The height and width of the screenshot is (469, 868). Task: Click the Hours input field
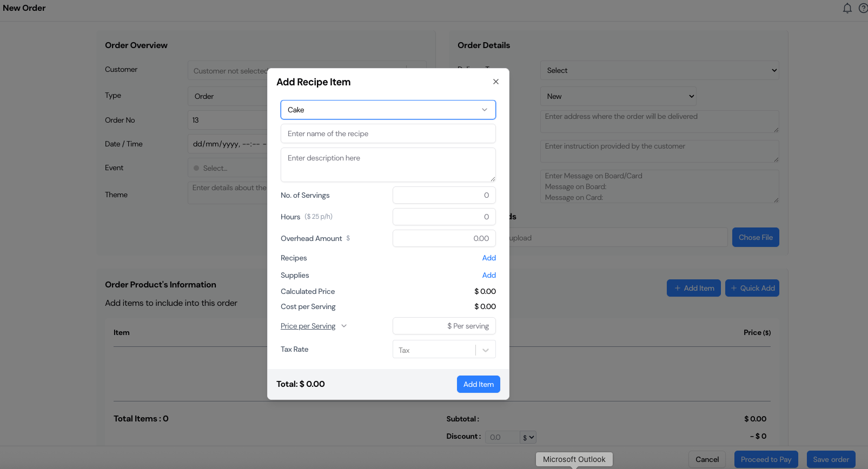[443, 217]
